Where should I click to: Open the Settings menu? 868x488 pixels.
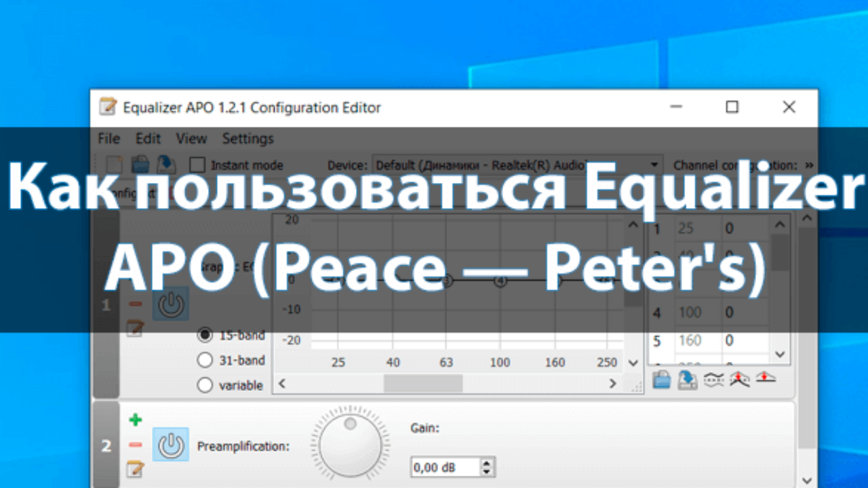(248, 138)
